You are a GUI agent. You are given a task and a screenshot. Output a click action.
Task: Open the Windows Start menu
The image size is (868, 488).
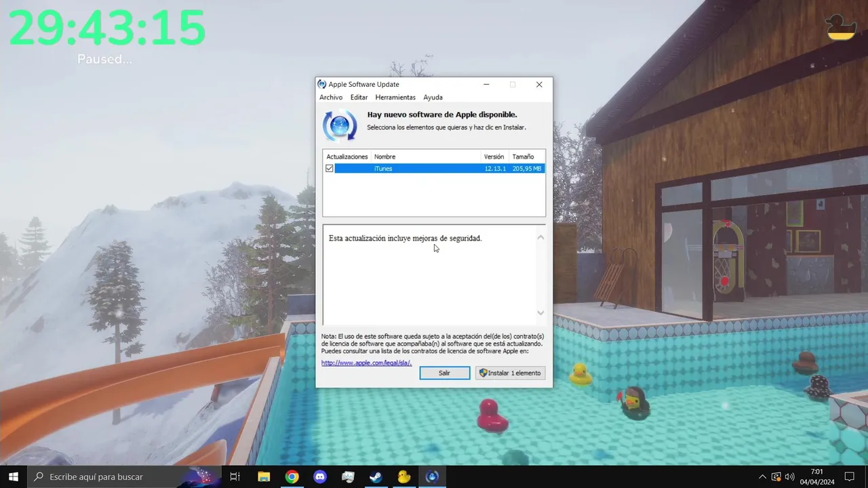click(14, 476)
